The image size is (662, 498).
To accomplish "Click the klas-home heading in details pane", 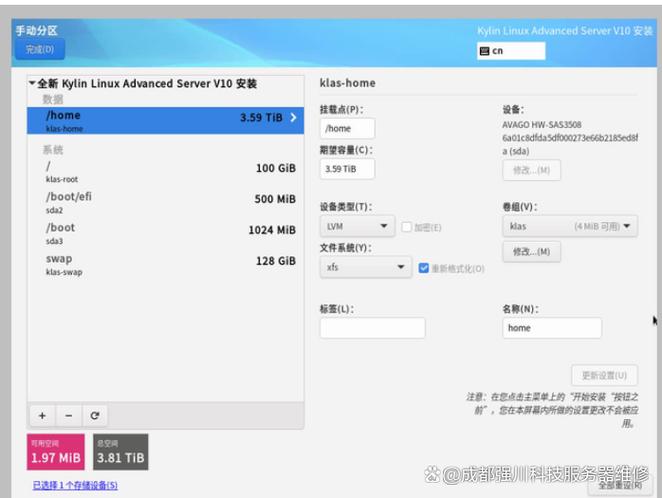I will tap(347, 83).
